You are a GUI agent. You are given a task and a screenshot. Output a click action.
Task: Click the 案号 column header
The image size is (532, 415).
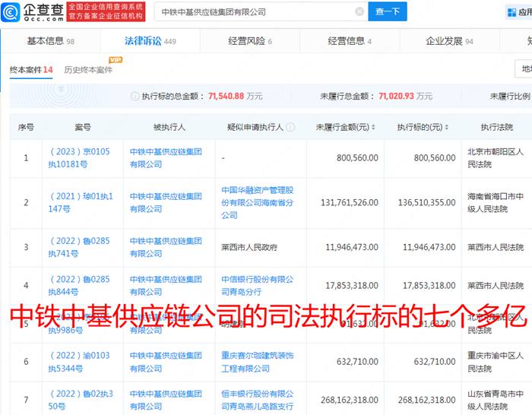82,127
